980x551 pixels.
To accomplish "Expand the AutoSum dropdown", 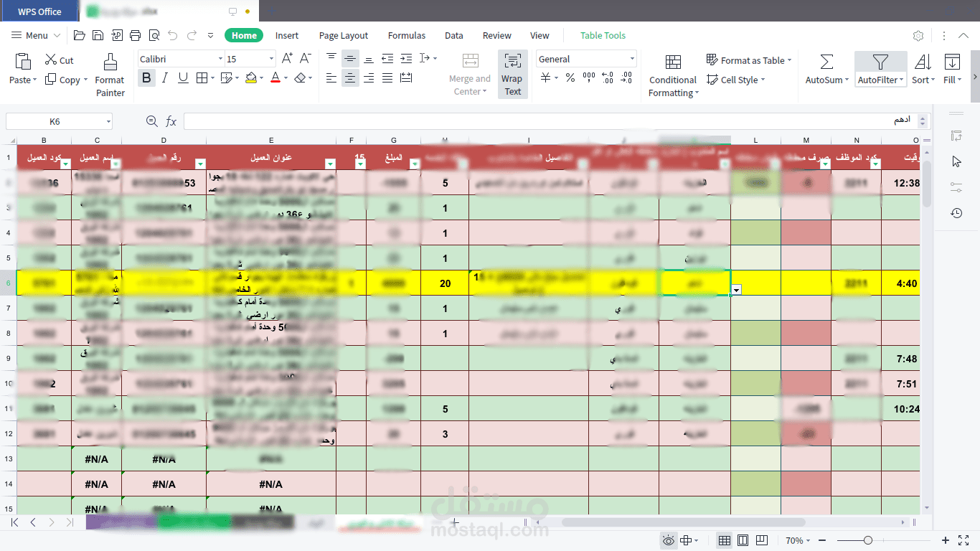I will coord(847,80).
